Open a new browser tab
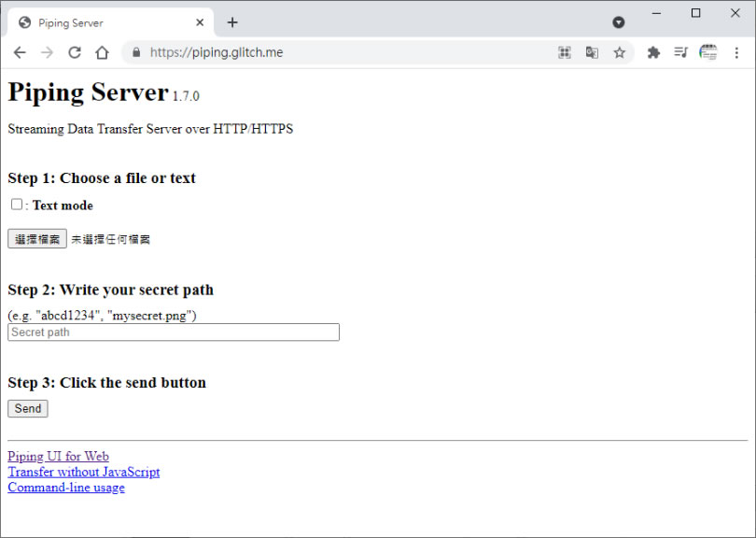The height and width of the screenshot is (538, 756). pos(232,22)
